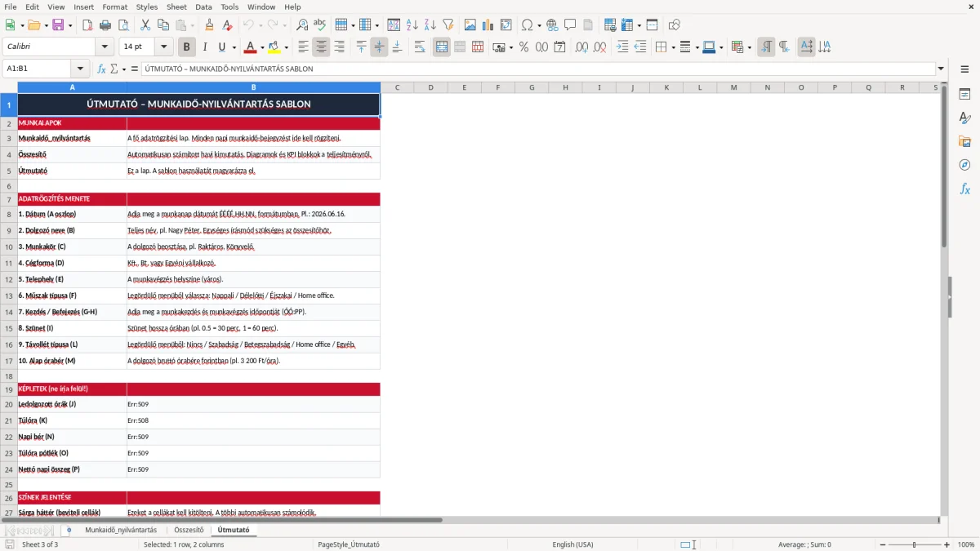980x551 pixels.
Task: Click Sort Ascending icon
Action: point(412,25)
